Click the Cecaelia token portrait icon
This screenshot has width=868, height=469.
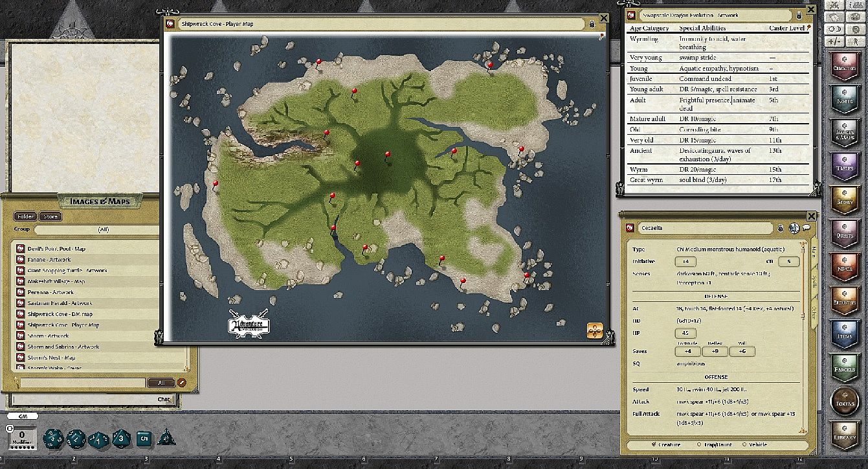point(794,228)
